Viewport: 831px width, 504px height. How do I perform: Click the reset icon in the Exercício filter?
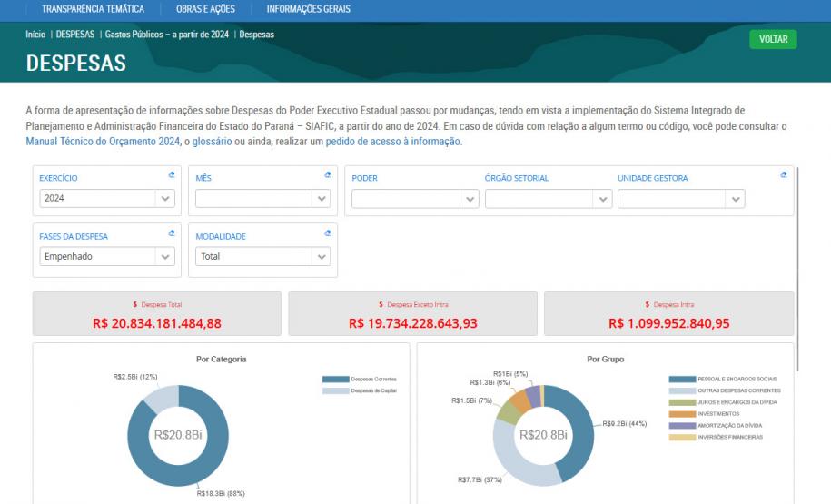pos(171,175)
